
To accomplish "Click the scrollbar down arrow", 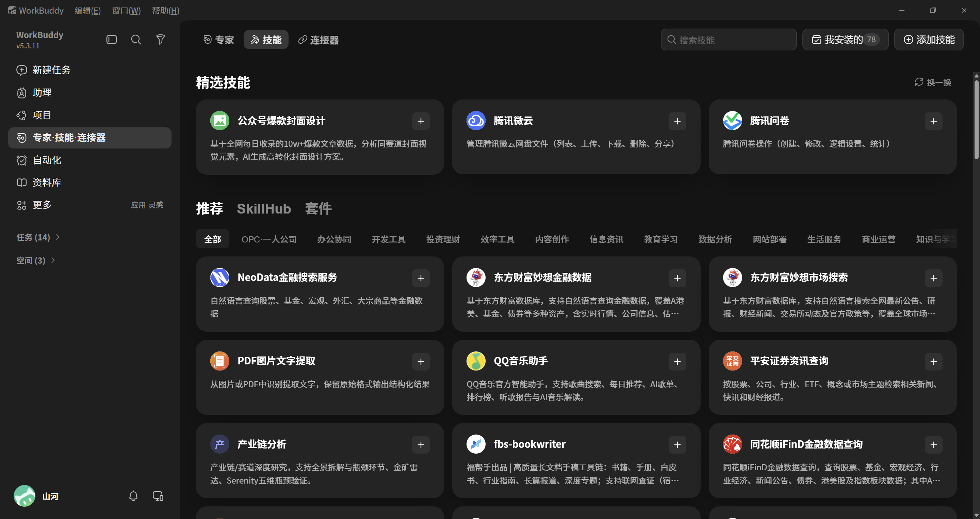I will coord(976,515).
